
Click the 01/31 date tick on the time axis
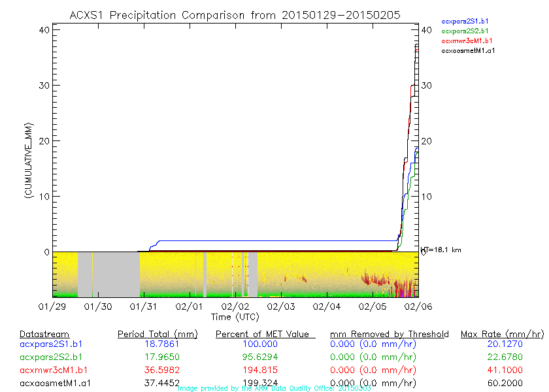[x=144, y=306]
